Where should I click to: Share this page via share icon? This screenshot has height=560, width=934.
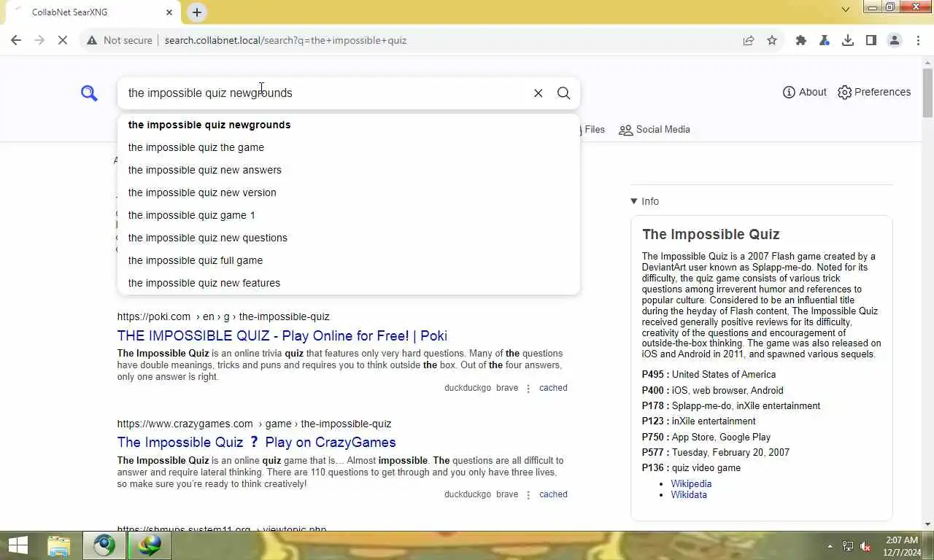tap(749, 40)
